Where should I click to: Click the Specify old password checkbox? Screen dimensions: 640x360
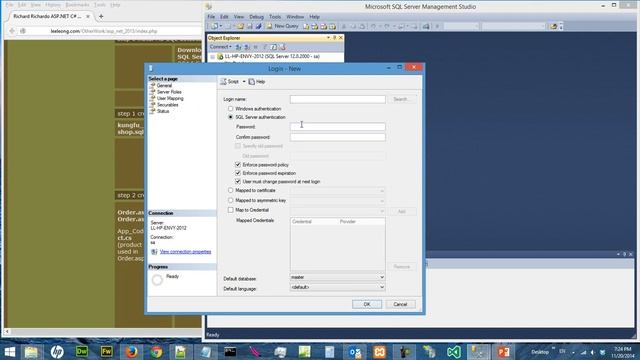tap(238, 146)
